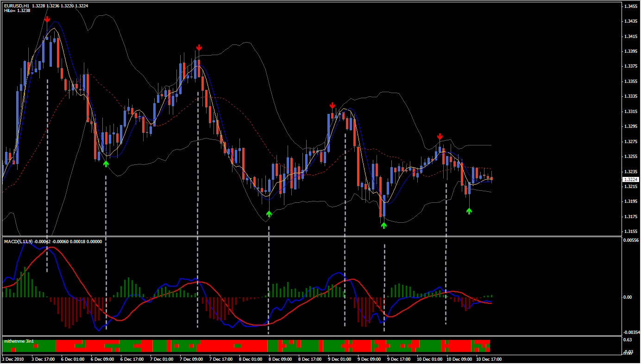This screenshot has height=364, width=641.
Task: Click the 1.3455 top price scale value
Action: pyautogui.click(x=630, y=6)
